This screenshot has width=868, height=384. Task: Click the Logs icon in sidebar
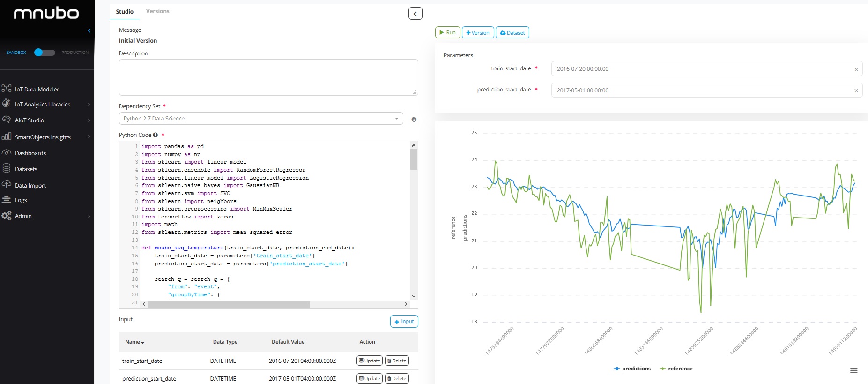pos(7,200)
